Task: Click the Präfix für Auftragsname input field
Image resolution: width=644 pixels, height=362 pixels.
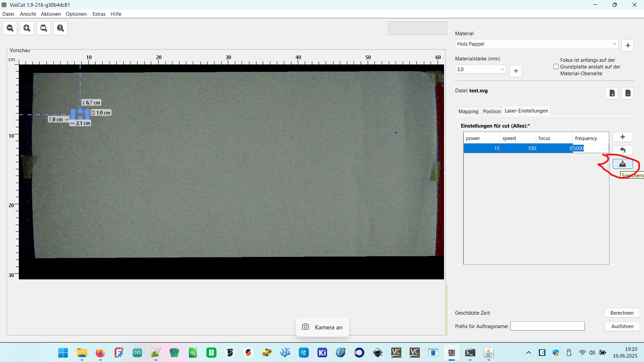Action: tap(547, 326)
